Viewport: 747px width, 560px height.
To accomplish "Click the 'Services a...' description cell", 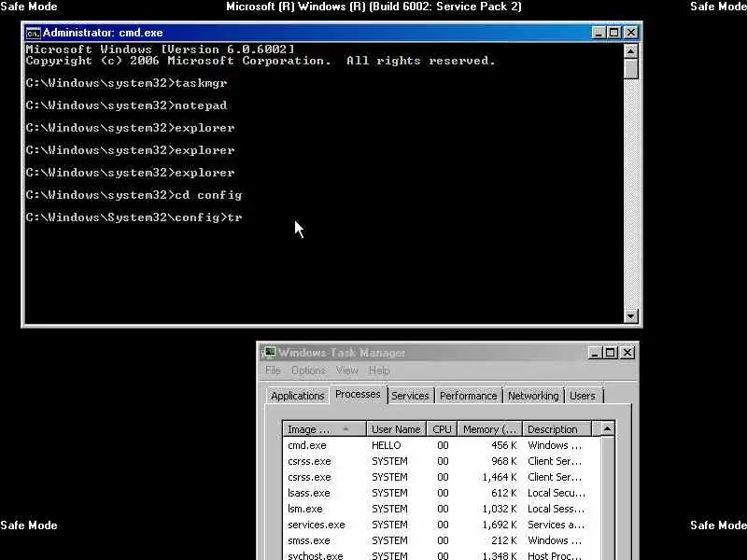I will (x=556, y=525).
